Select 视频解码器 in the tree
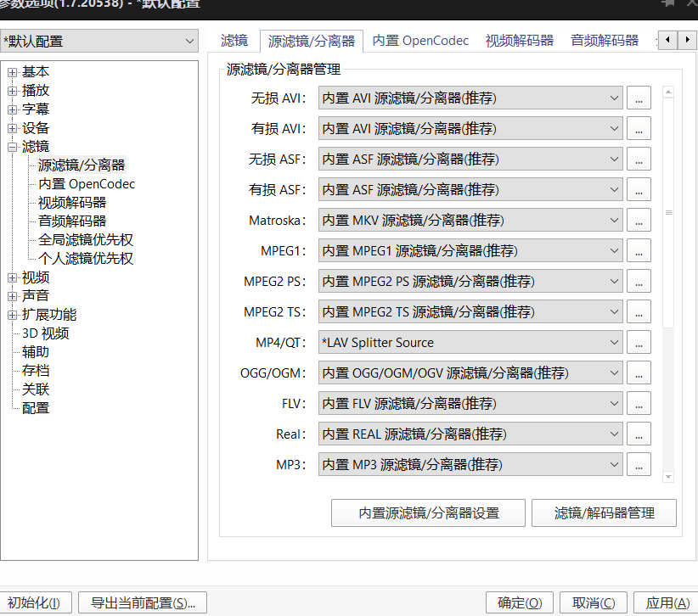Screen dimensions: 698x616 tap(72, 203)
